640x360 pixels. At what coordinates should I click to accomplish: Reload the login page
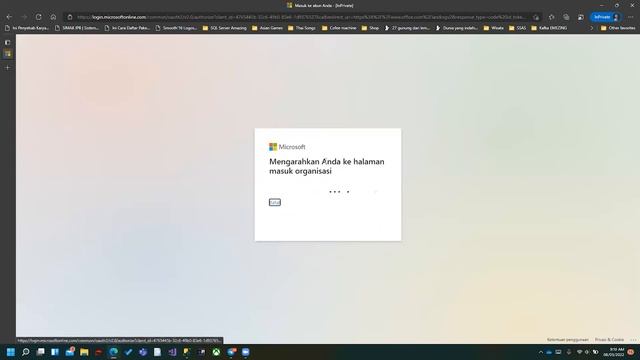(x=38, y=17)
